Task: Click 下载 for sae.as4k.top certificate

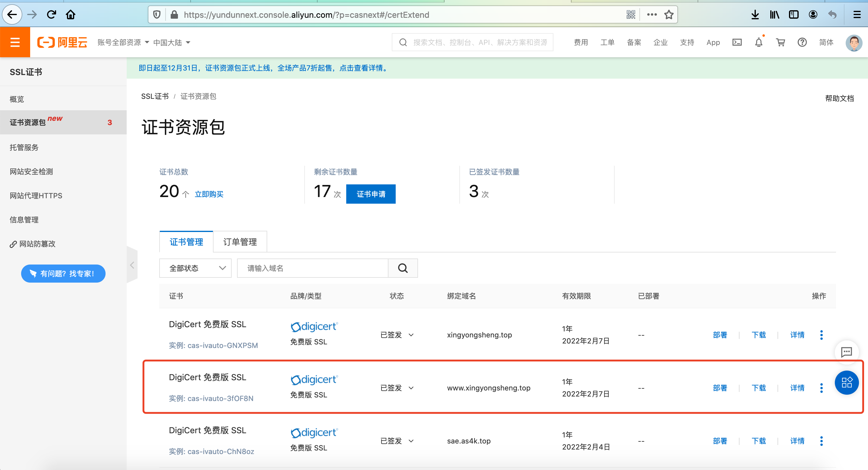Action: click(x=759, y=441)
